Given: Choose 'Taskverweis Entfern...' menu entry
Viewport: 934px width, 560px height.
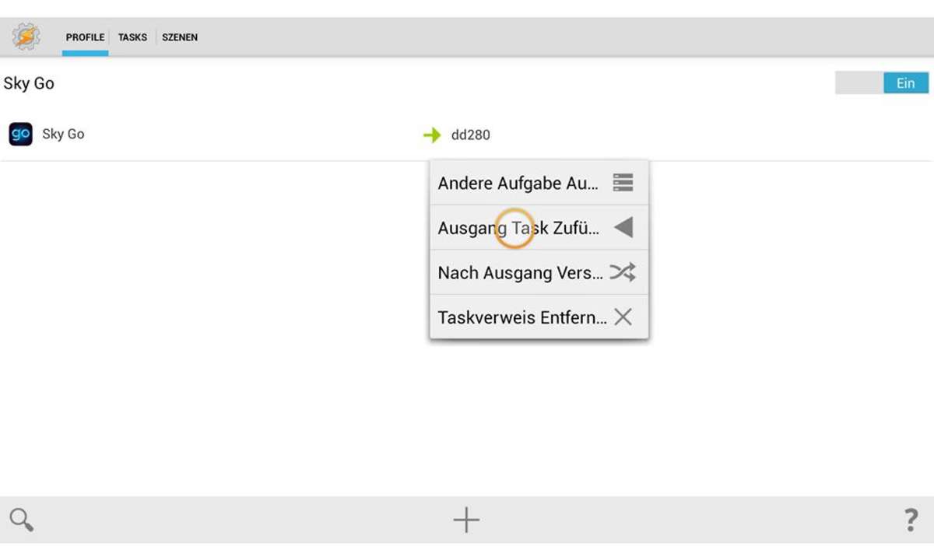Looking at the screenshot, I should tap(539, 317).
